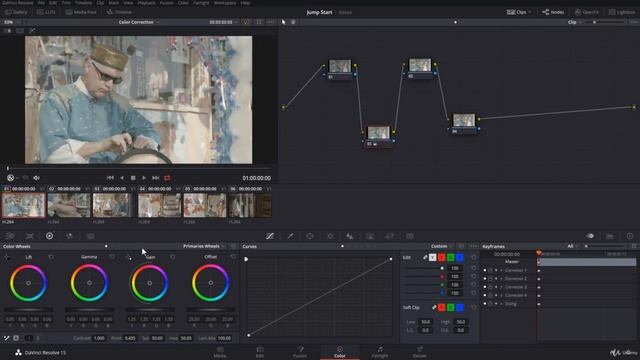The height and width of the screenshot is (360, 640).
Task: Play the clip forward
Action: coord(144,178)
